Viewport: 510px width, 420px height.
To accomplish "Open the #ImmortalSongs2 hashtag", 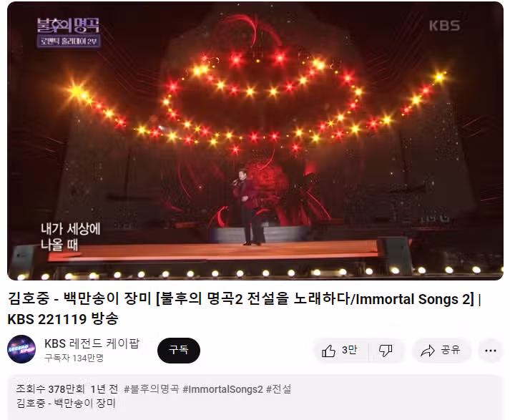I will (222, 389).
